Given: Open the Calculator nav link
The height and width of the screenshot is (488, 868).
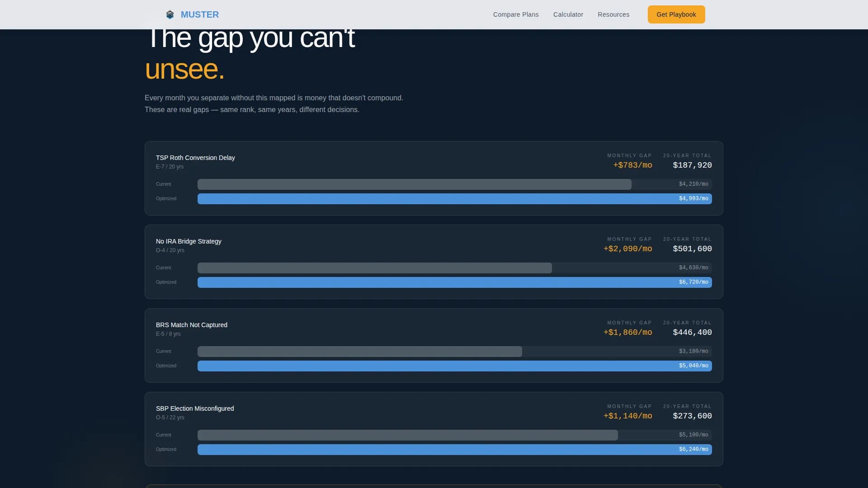Looking at the screenshot, I should (x=568, y=14).
